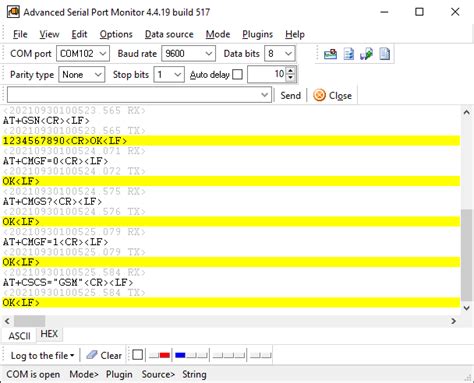Click the document with blue checkmarks toolbar icon
The image size is (474, 383).
point(349,54)
